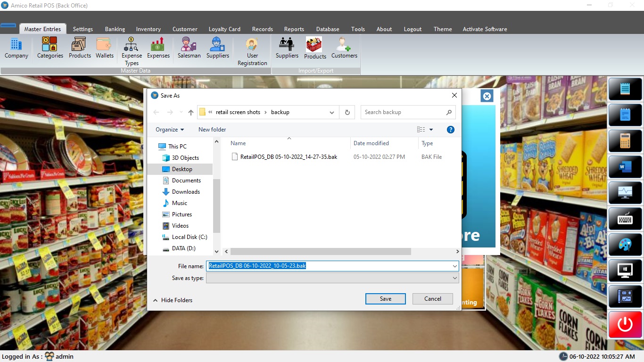Open the Reports menu tab

294,29
